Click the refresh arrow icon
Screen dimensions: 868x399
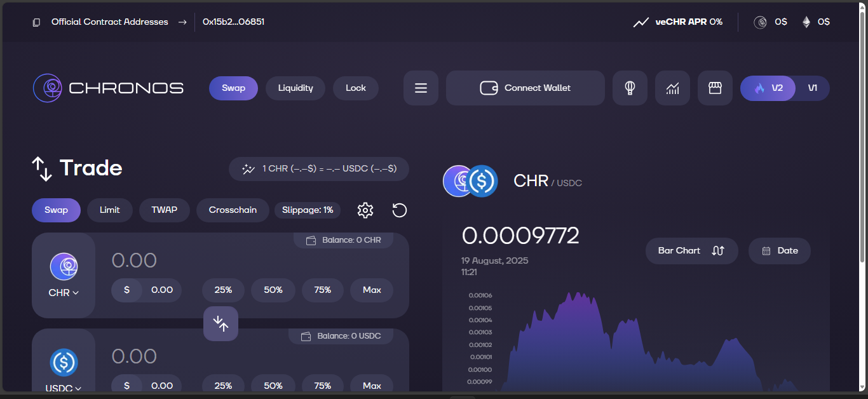399,210
